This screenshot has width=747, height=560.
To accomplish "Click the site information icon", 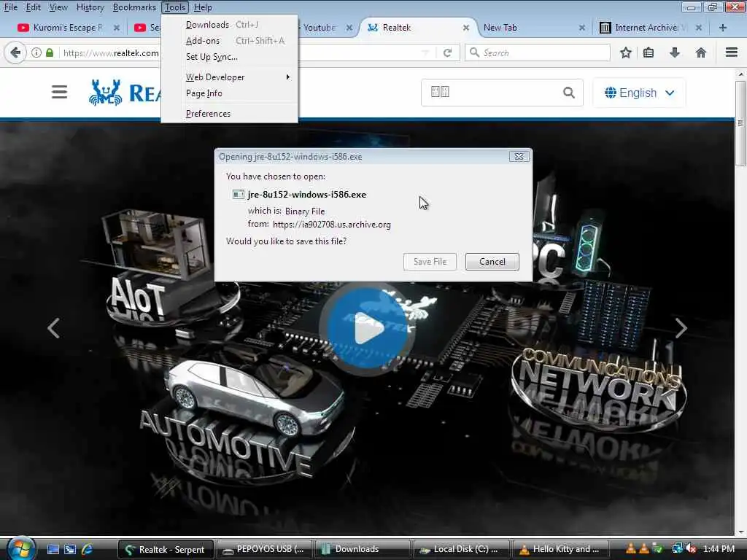I will 36,52.
